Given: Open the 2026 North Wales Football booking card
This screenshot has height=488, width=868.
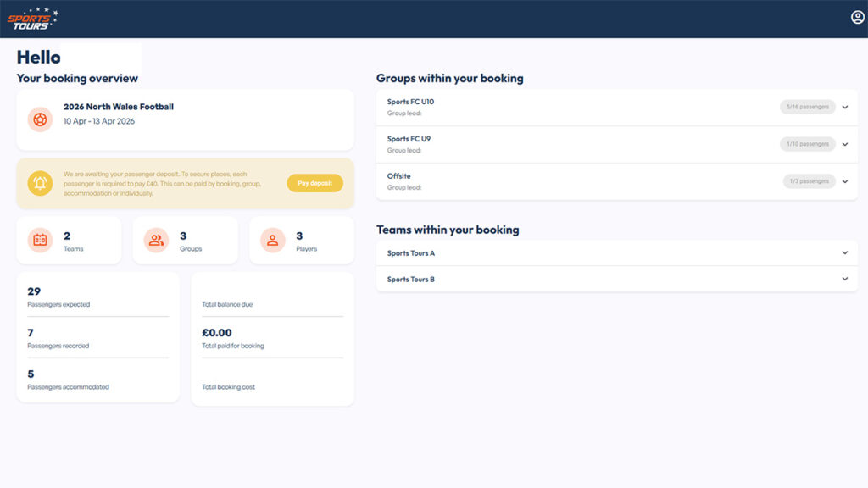Looking at the screenshot, I should 185,119.
